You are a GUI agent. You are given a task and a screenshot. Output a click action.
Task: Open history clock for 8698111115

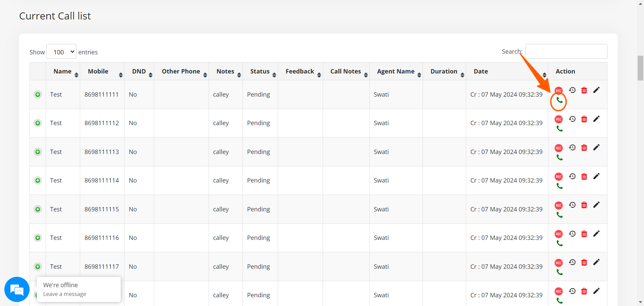click(x=572, y=205)
